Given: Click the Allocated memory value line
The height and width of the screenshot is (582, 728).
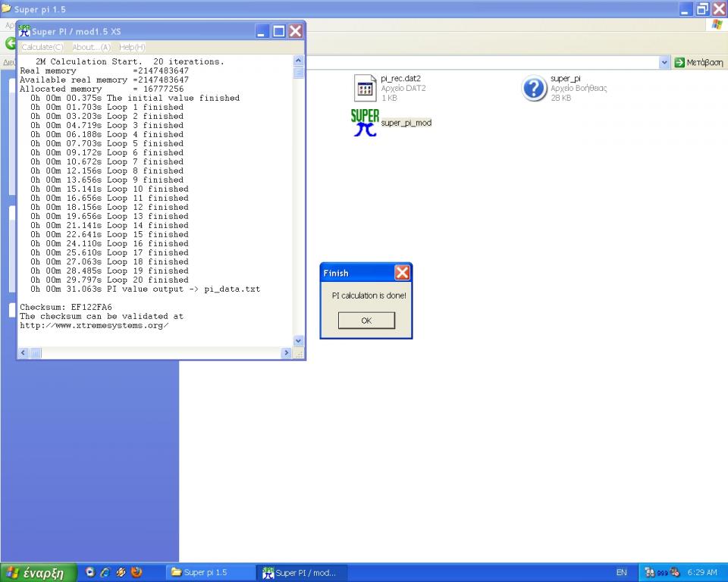Looking at the screenshot, I should [x=102, y=89].
